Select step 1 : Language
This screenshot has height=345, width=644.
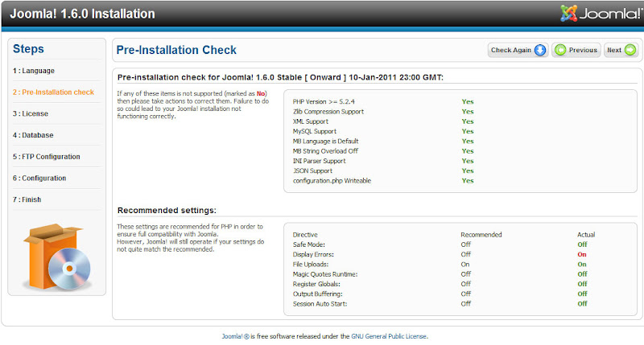[34, 71]
